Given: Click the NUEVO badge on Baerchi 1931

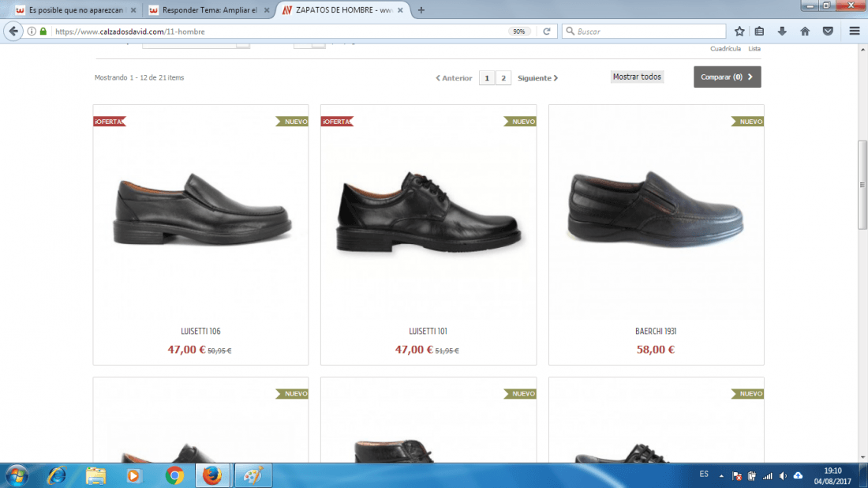Looking at the screenshot, I should (x=747, y=122).
